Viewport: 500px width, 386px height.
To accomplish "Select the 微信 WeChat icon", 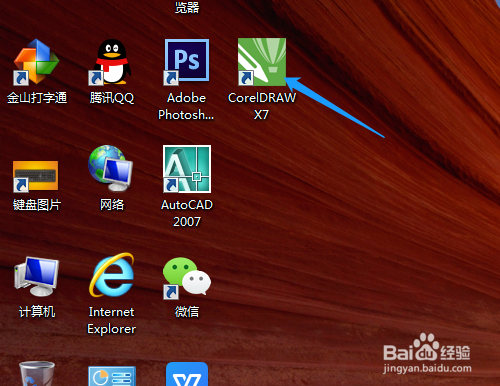I will [187, 277].
